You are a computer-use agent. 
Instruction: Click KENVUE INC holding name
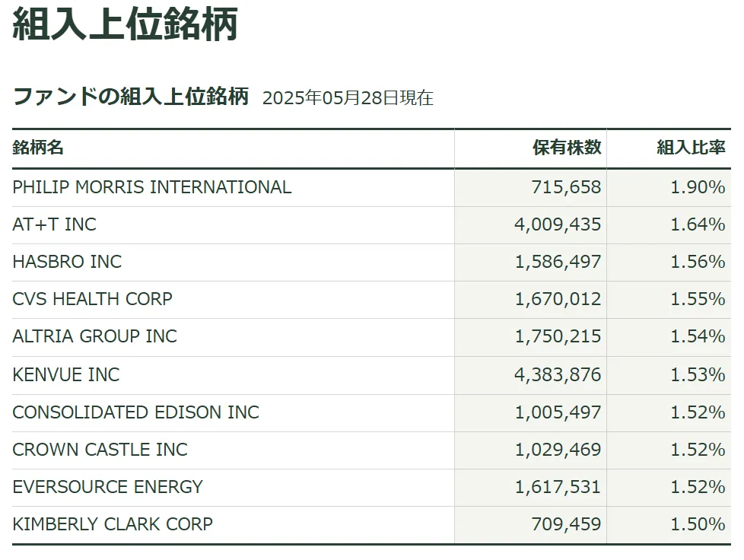[66, 375]
